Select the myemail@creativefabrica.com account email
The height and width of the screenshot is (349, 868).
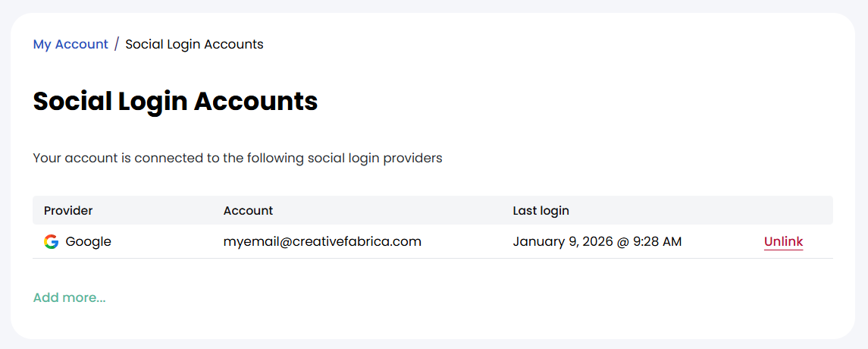322,242
